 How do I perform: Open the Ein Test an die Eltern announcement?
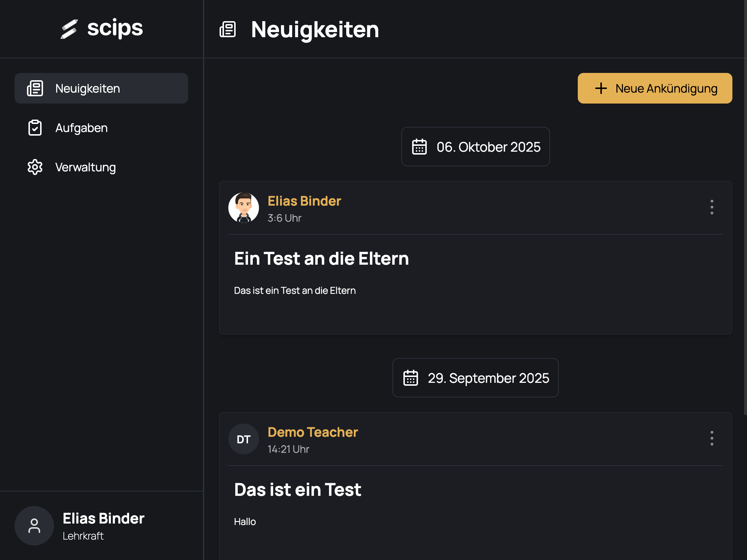tap(321, 258)
